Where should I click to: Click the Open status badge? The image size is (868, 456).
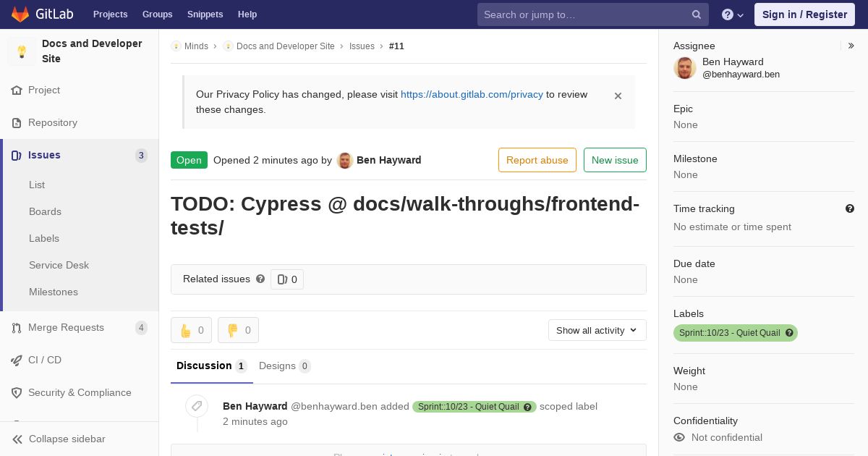189,160
